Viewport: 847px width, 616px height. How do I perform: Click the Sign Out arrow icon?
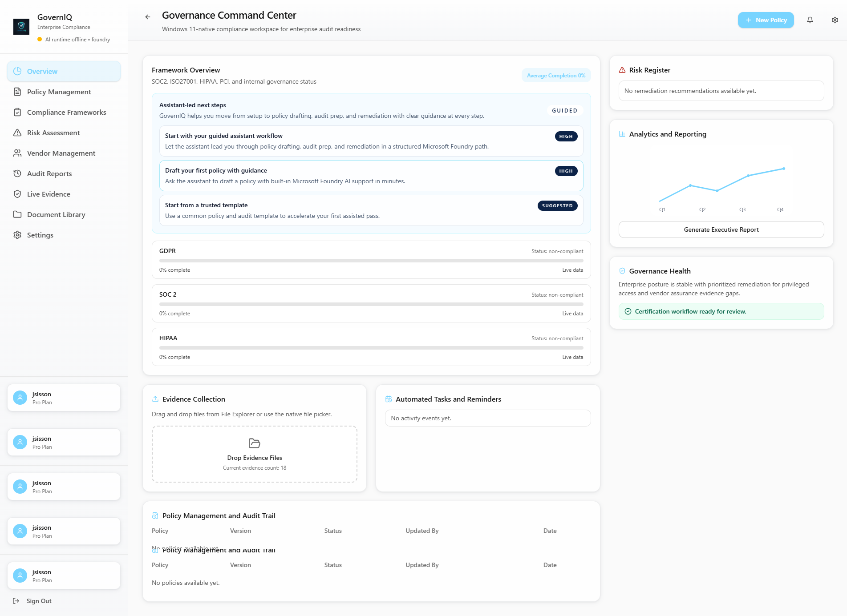[16, 601]
